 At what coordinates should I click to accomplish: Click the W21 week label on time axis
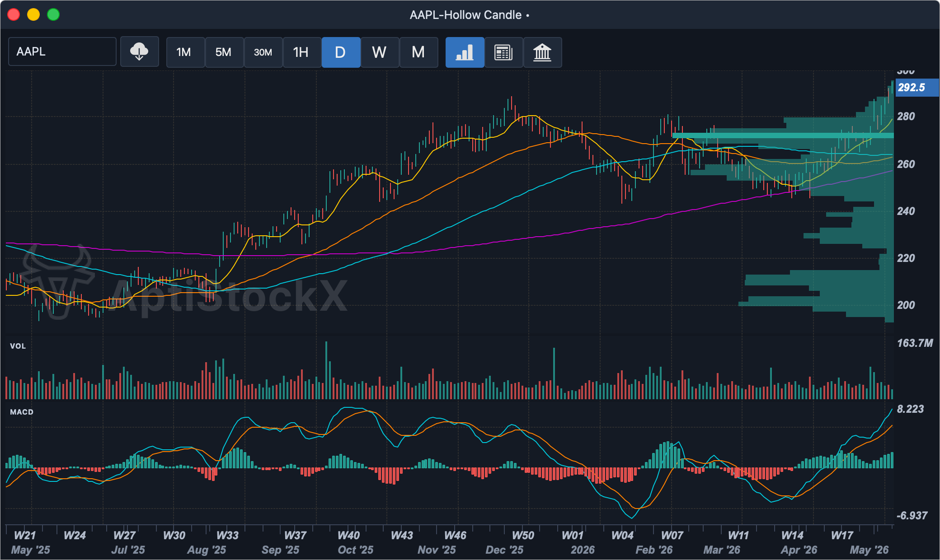tap(25, 536)
